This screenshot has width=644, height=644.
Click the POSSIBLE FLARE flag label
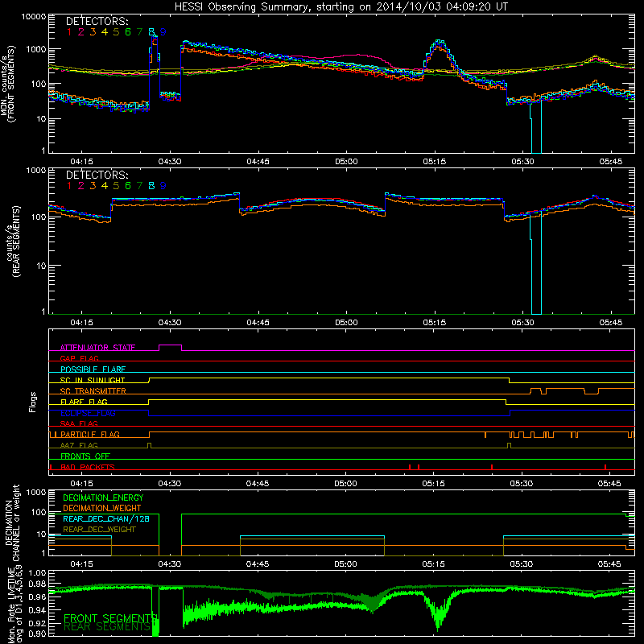93,369
